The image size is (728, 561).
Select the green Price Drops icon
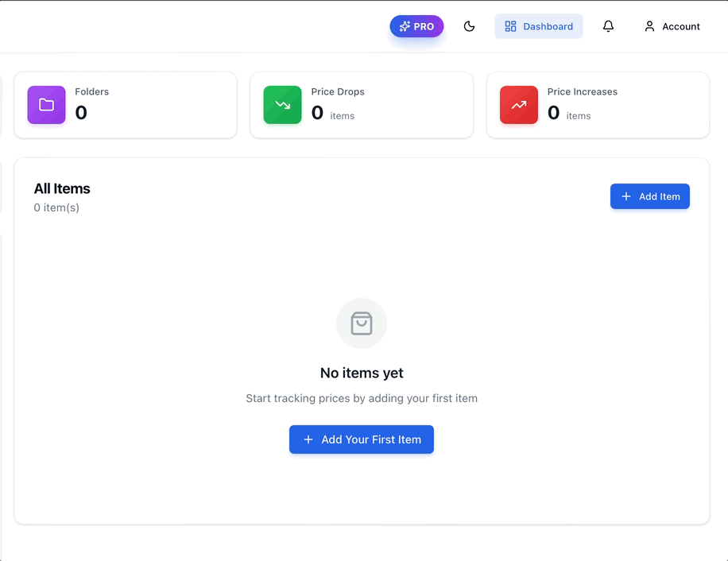[282, 104]
